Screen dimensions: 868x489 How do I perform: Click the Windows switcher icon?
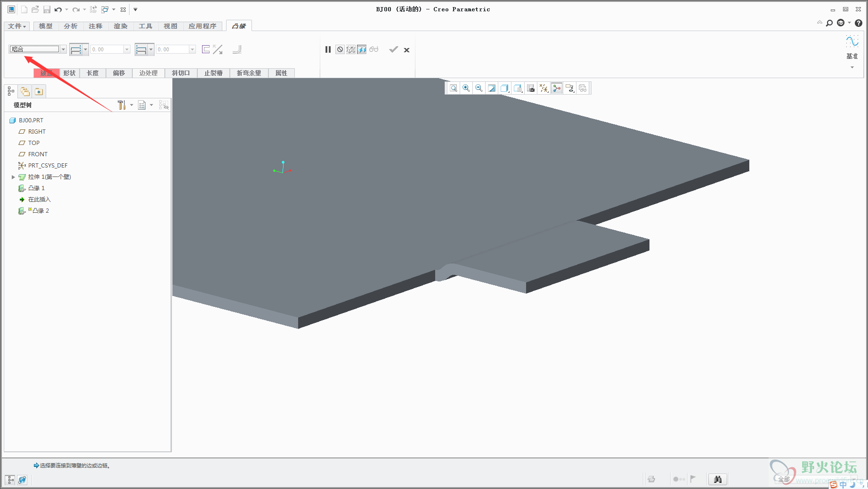[x=105, y=9]
